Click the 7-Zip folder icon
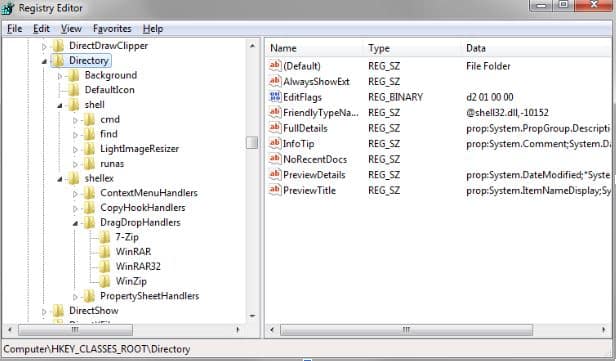This screenshot has width=616, height=361. click(x=105, y=237)
